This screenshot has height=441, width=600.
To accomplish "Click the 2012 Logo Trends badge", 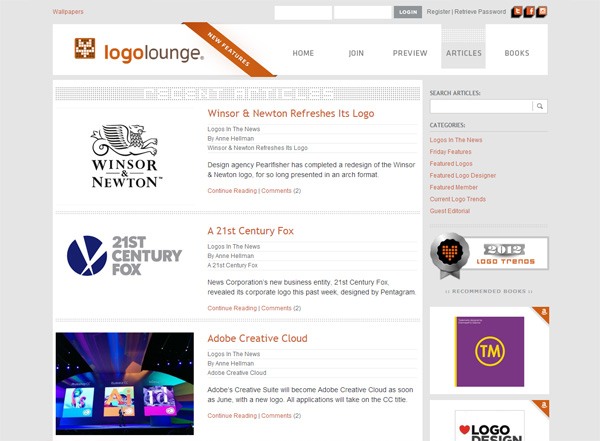I will pos(489,254).
